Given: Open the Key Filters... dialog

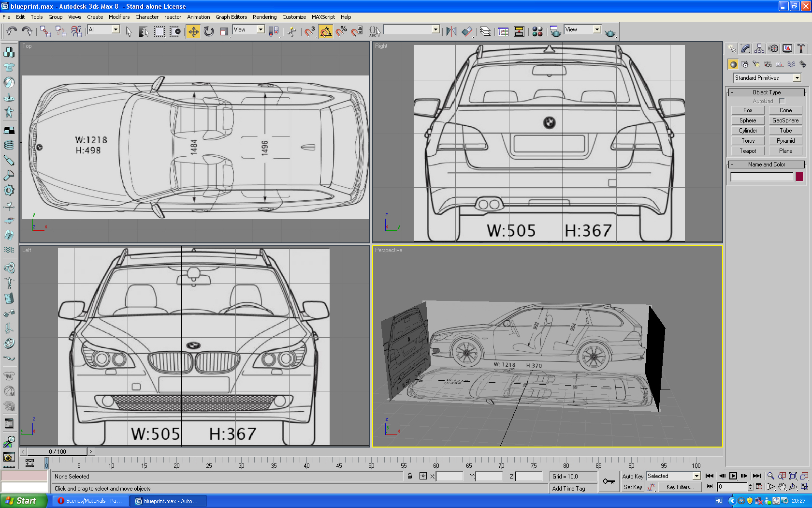Looking at the screenshot, I should pyautogui.click(x=680, y=487).
